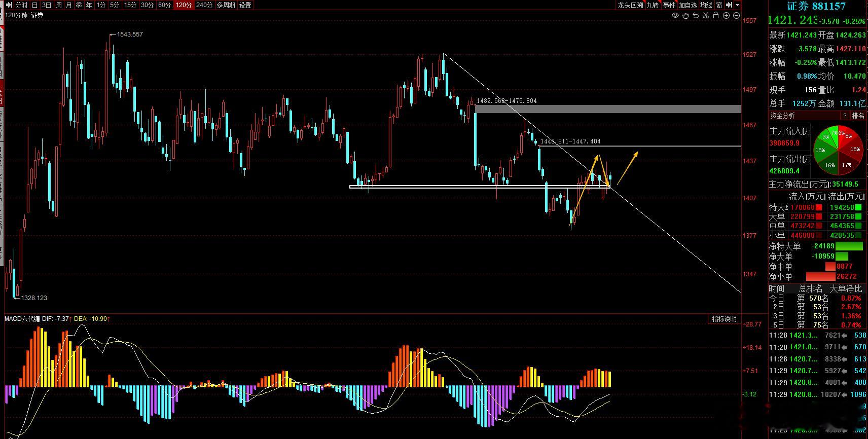Select the active 120分 period tab
Screen dimensions: 868x439
(184, 5)
